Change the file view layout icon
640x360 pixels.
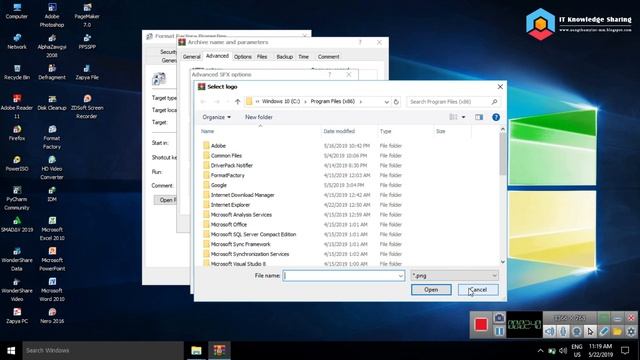(453, 117)
